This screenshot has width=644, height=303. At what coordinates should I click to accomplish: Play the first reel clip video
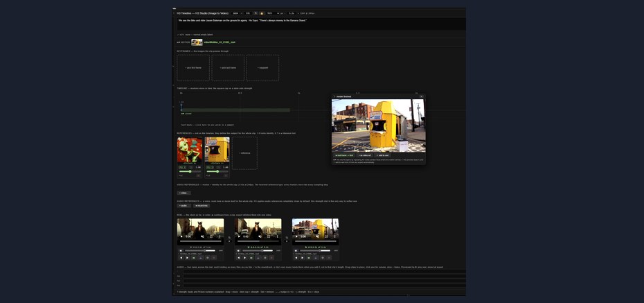181,236
